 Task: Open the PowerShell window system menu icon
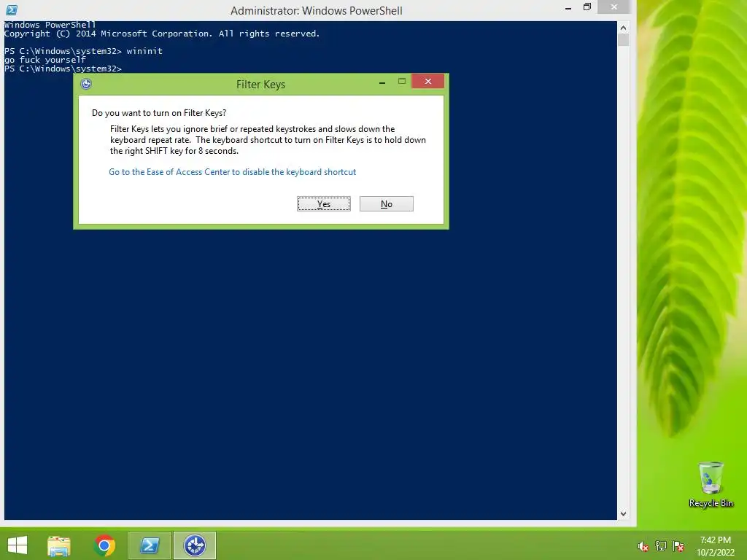click(x=12, y=9)
